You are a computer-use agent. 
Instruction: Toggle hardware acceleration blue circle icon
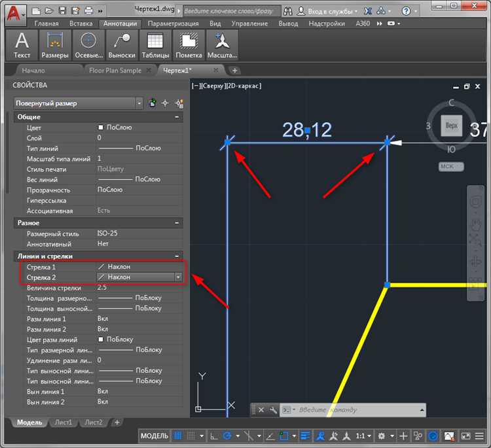[433, 436]
